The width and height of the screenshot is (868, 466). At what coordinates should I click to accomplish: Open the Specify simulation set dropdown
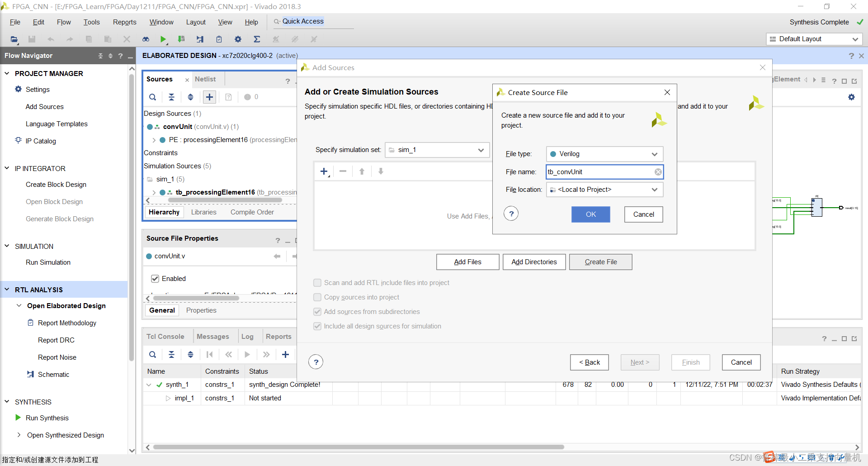pos(437,150)
